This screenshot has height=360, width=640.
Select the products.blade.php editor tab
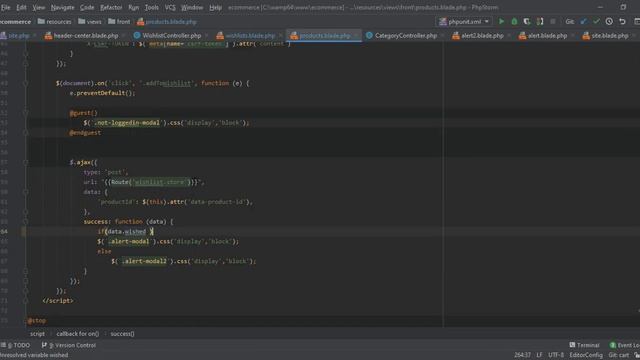pos(324,36)
